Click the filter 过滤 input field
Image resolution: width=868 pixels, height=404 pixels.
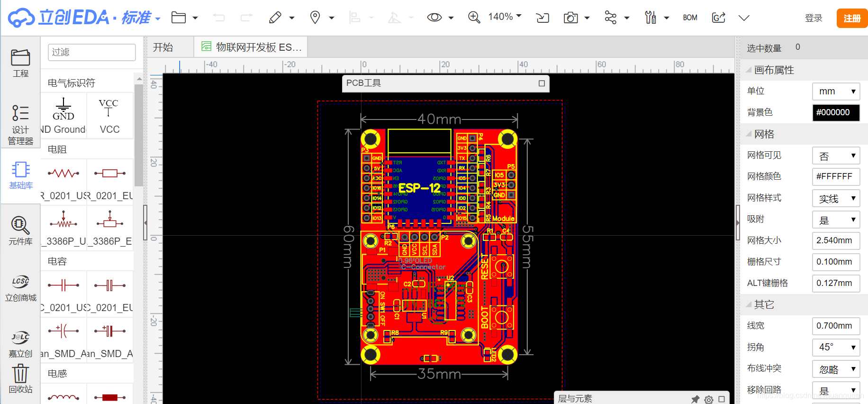(x=91, y=52)
